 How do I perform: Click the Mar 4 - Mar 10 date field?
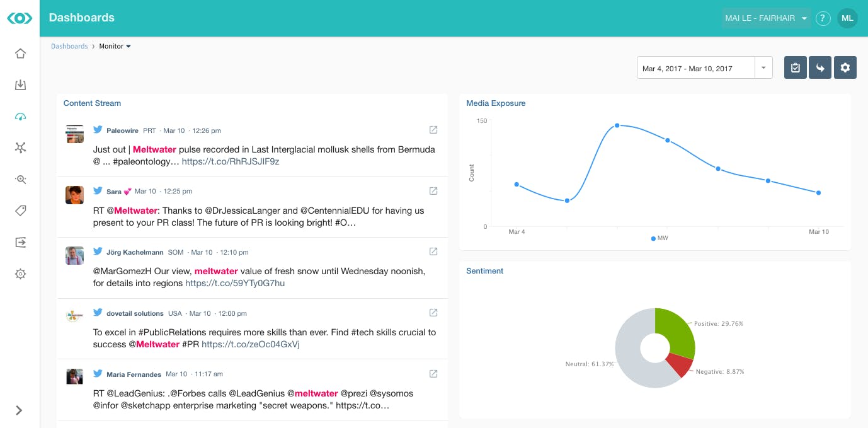tap(696, 68)
